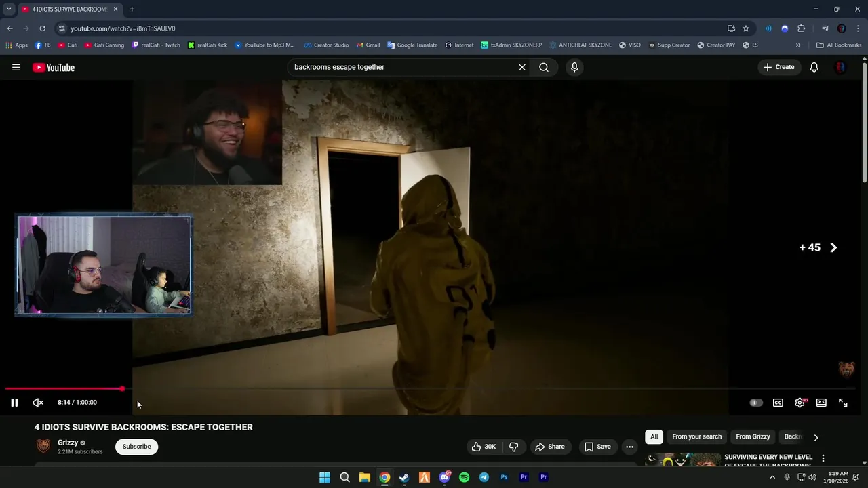Viewport: 868px width, 488px height.
Task: Click the Grizzy channel avatar
Action: click(x=43, y=446)
